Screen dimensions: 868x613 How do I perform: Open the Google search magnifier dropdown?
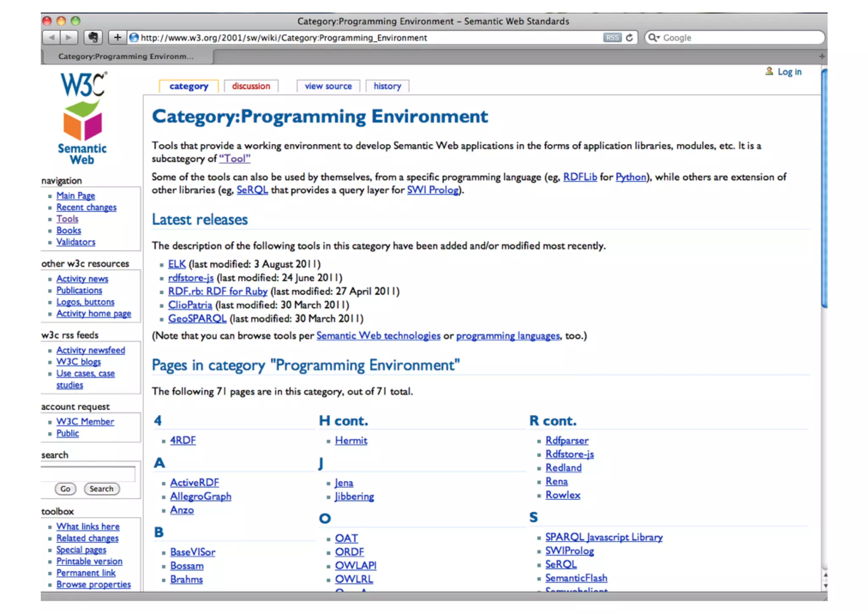click(x=654, y=38)
